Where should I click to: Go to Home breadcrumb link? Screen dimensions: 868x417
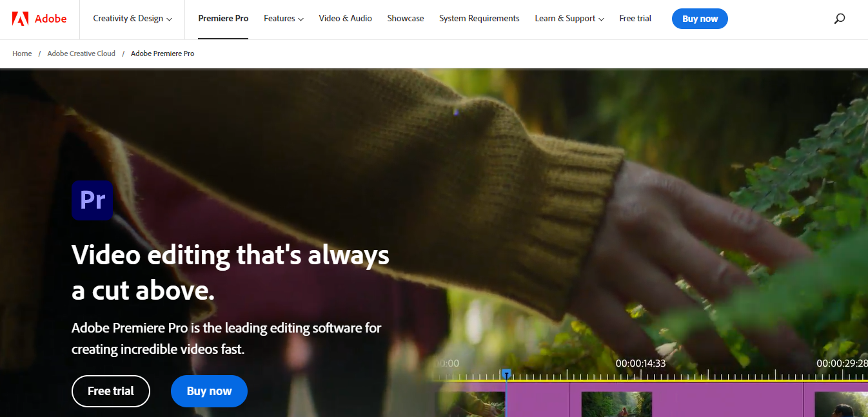tap(22, 53)
